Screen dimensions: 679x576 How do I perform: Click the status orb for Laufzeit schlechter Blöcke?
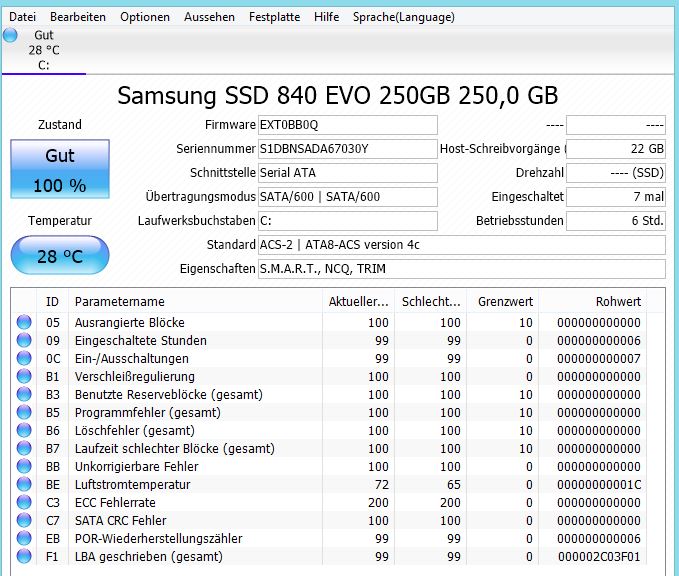coord(24,448)
